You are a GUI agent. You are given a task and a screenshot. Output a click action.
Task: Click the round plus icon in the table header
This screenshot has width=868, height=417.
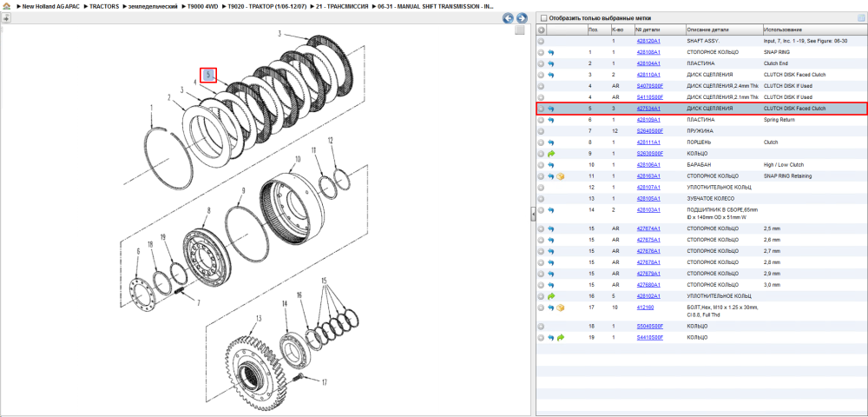click(542, 30)
